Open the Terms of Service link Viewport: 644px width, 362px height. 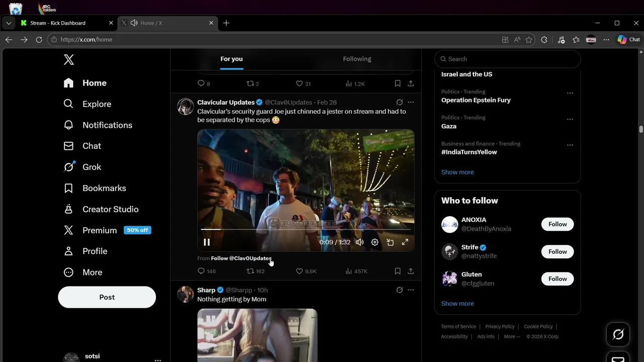(458, 326)
